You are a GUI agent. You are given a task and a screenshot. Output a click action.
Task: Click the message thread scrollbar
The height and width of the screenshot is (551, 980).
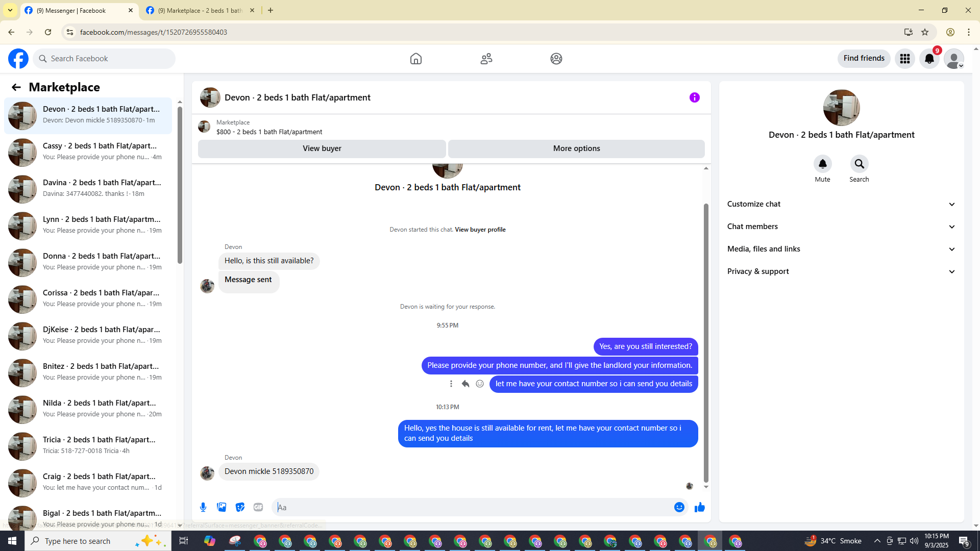click(706, 343)
